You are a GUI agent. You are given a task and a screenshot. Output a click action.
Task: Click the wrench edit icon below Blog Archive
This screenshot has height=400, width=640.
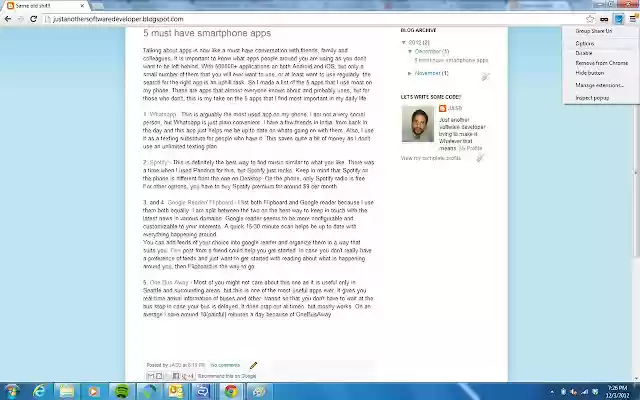click(485, 77)
